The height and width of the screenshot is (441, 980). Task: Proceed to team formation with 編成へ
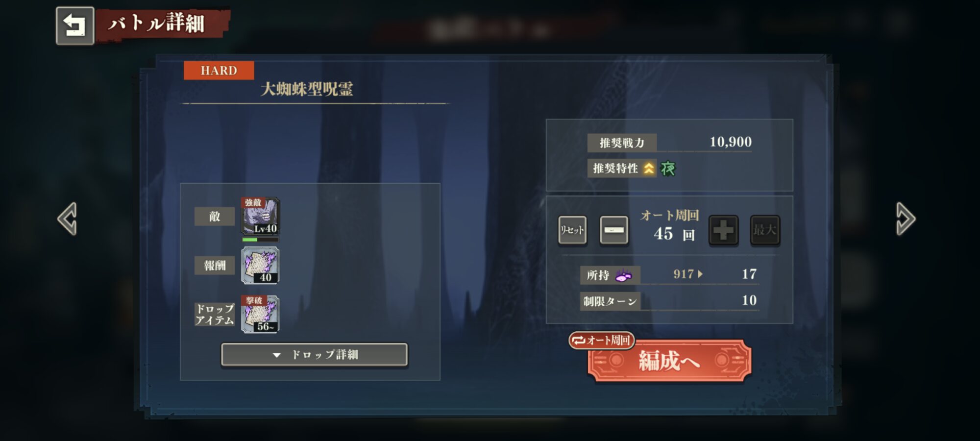click(669, 361)
